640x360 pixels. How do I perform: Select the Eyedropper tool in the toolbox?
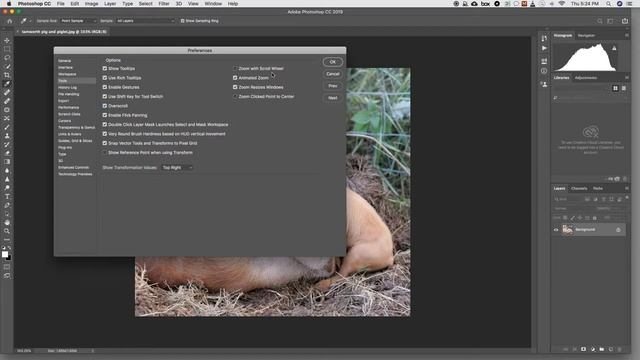pos(7,84)
